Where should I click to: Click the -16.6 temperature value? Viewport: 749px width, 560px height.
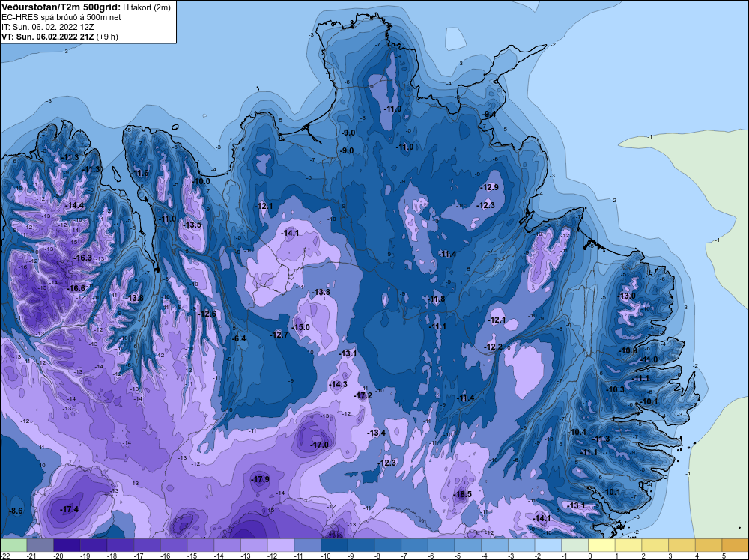(76, 288)
